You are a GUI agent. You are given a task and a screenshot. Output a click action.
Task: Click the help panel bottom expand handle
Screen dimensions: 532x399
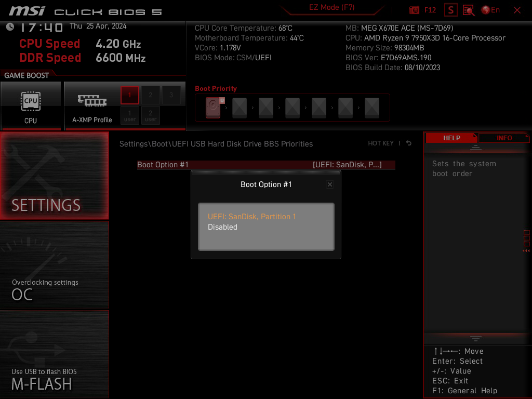coord(476,338)
